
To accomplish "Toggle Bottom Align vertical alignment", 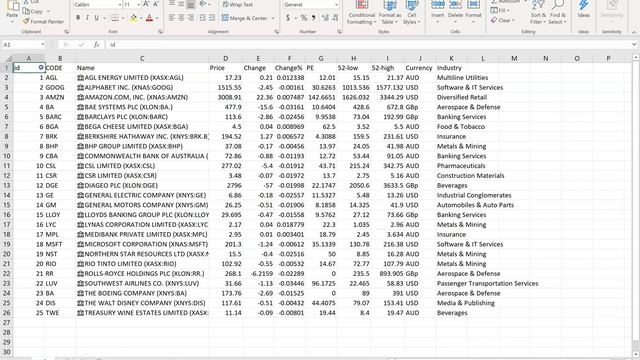I will (x=190, y=4).
